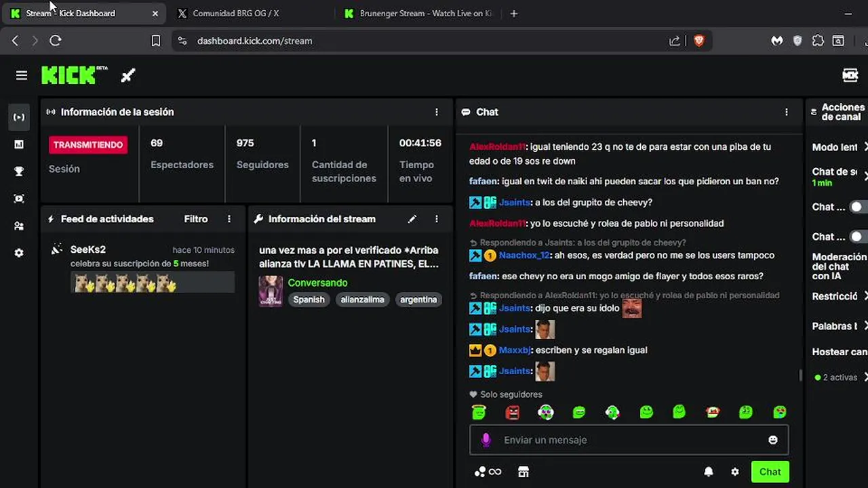Open the hamburger navigation menu
This screenshot has width=868, height=488.
click(x=22, y=75)
